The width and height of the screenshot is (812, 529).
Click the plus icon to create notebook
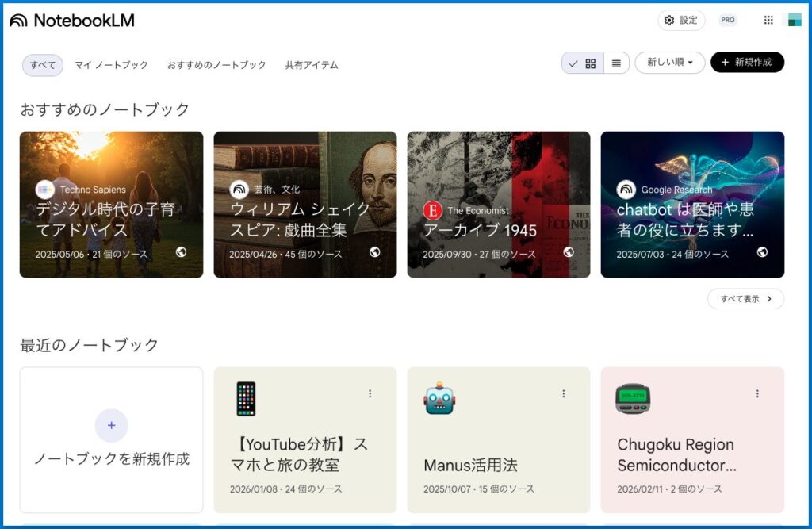[111, 426]
